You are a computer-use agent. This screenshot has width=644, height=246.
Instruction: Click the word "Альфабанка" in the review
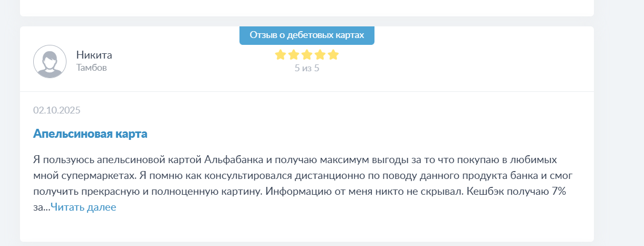click(x=230, y=160)
